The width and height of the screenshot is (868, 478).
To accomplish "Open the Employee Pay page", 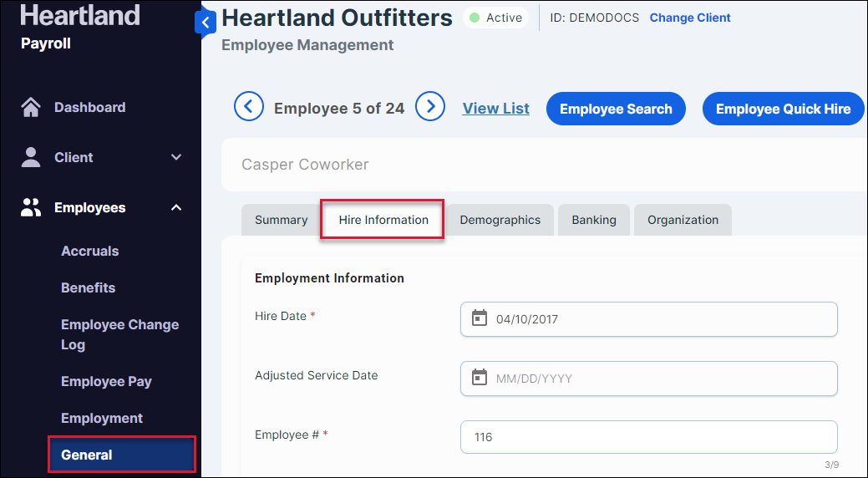I will tap(106, 382).
